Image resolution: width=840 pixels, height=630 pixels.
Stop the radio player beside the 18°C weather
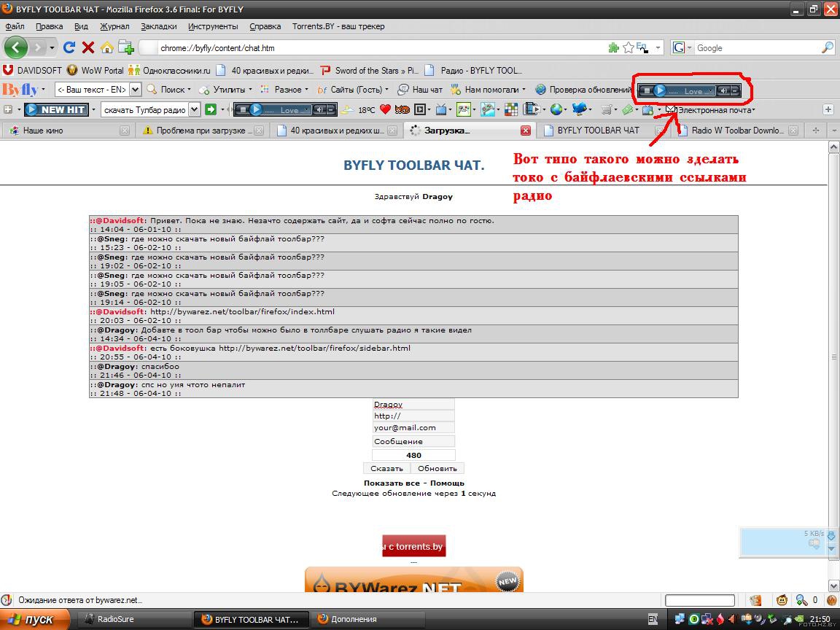[243, 110]
